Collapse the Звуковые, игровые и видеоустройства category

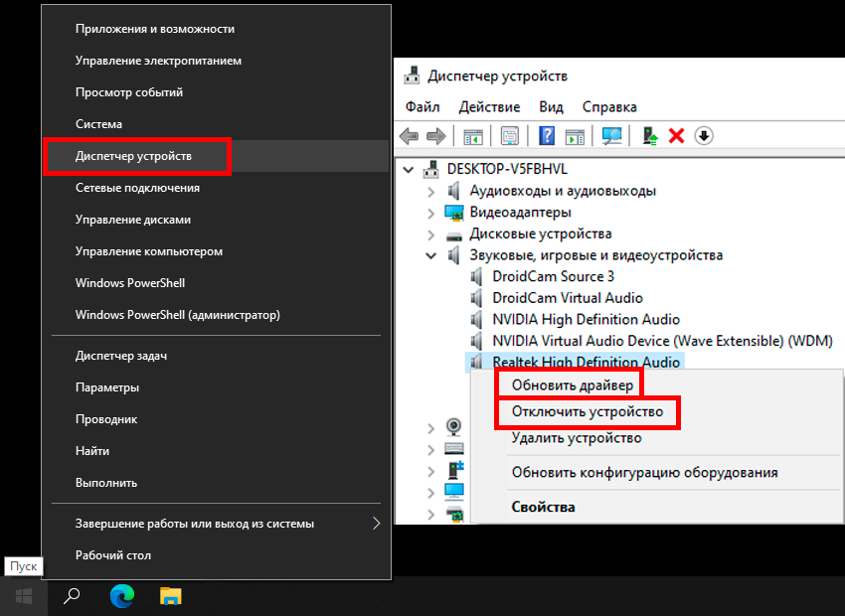[x=430, y=255]
